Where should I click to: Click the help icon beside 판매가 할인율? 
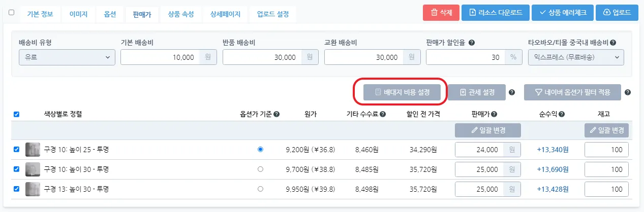472,43
